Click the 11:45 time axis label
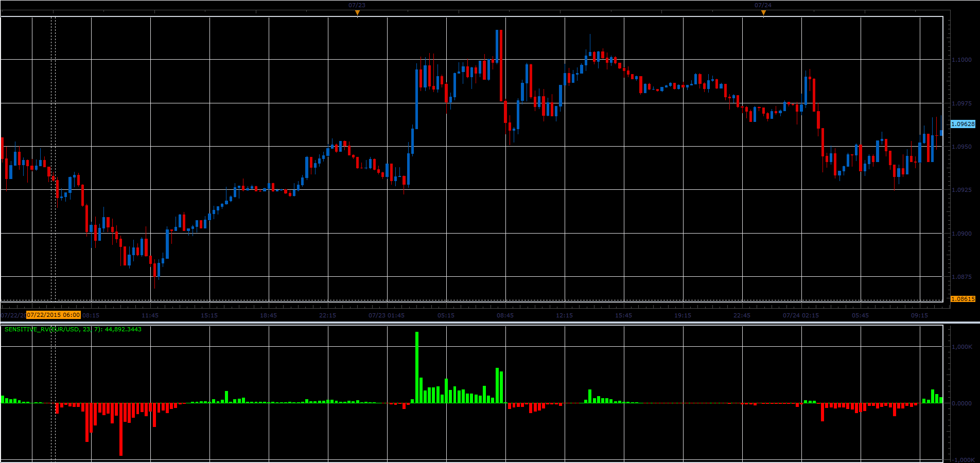This screenshot has width=980, height=463. click(x=150, y=315)
